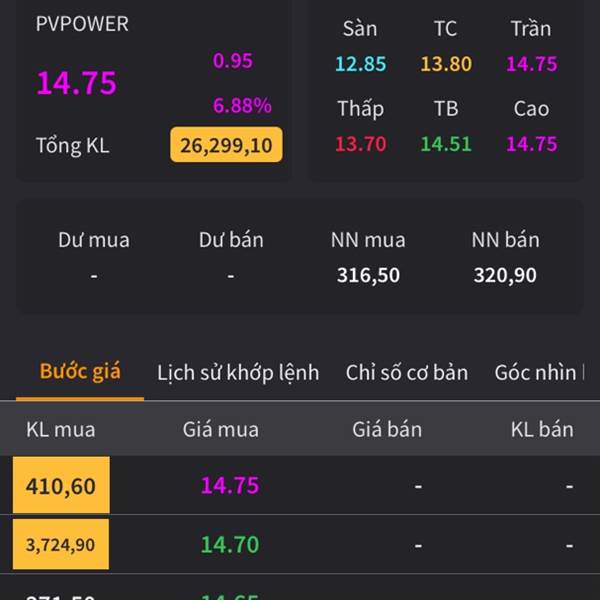Click the Giá bán column header
This screenshot has width=600, height=600.
coord(387,429)
